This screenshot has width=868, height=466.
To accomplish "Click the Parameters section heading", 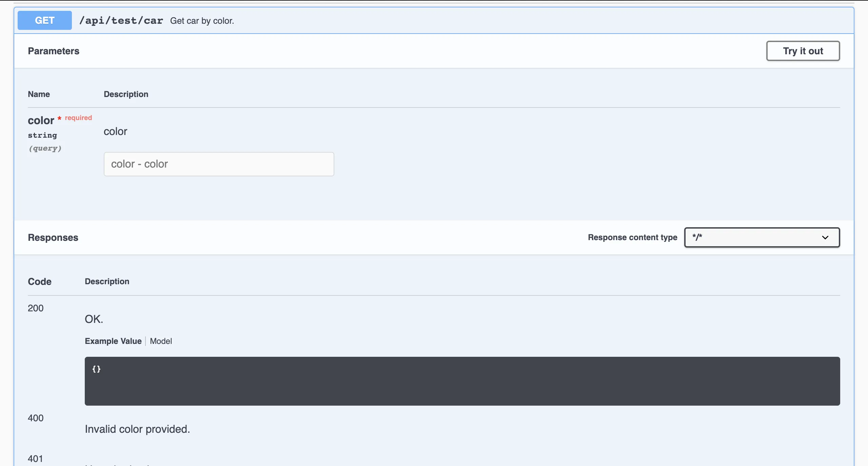I will 54,51.
